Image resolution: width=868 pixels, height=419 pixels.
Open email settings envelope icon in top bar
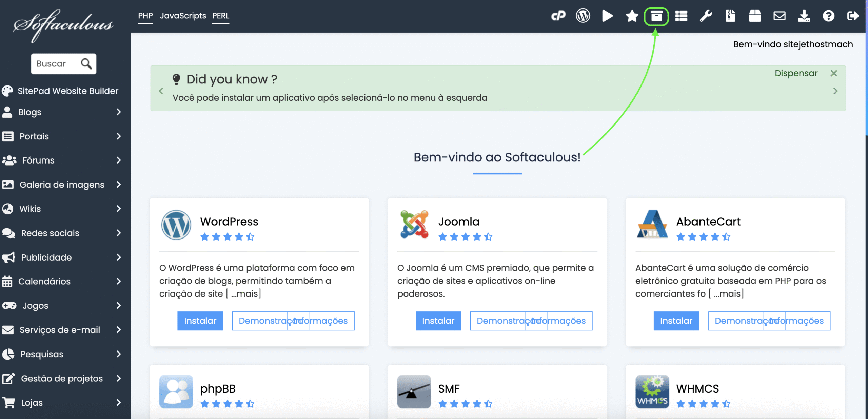(x=780, y=16)
